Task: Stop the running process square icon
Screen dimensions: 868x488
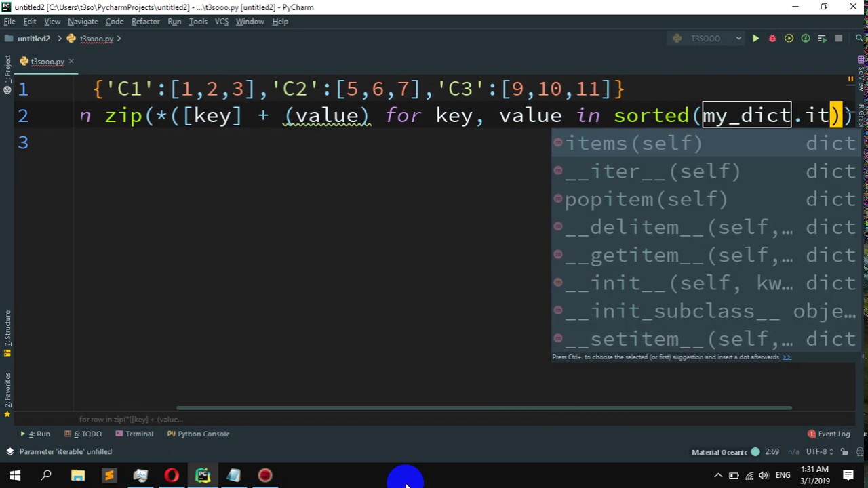Action: coord(839,39)
